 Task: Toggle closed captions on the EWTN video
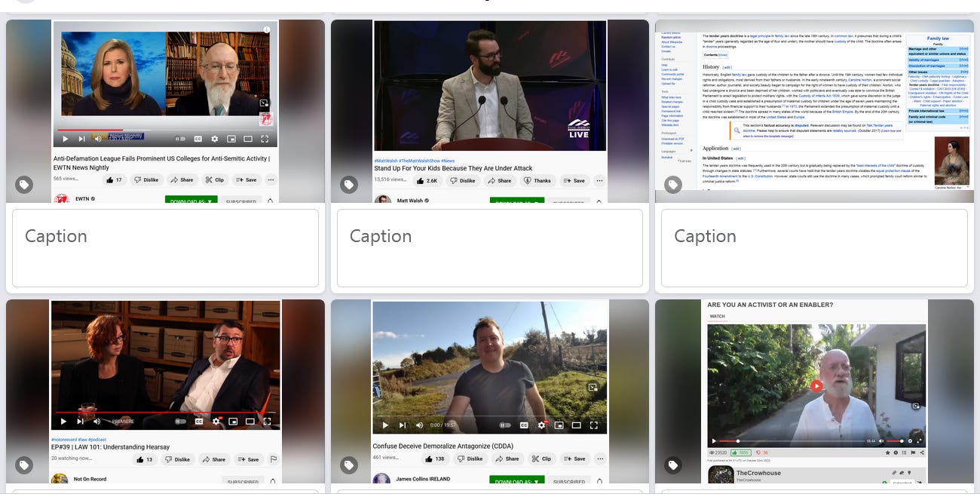click(198, 139)
